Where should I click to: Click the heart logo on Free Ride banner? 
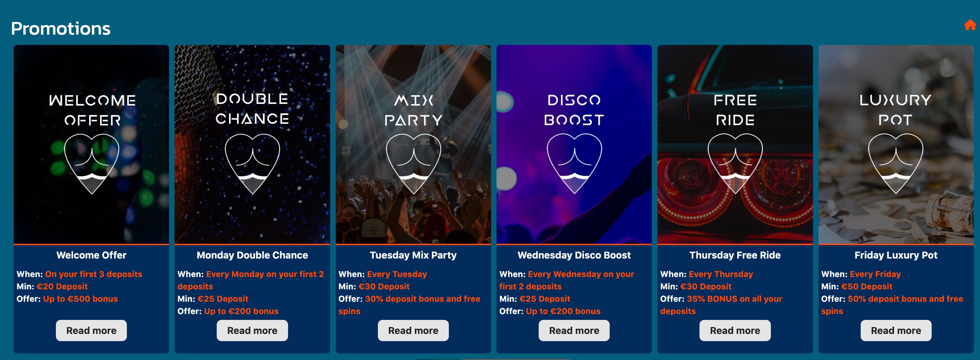tap(735, 164)
